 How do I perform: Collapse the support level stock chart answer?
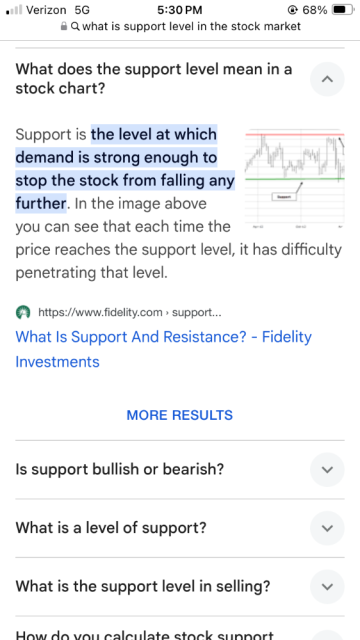tap(327, 79)
